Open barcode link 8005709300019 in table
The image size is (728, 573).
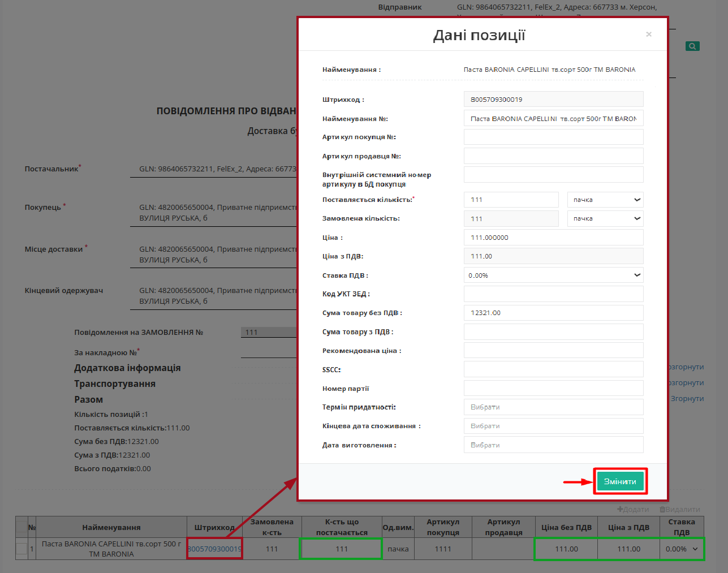pos(214,549)
